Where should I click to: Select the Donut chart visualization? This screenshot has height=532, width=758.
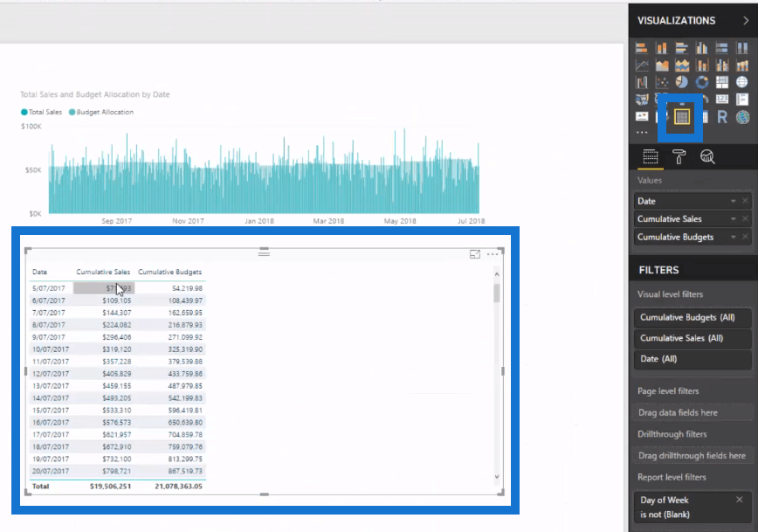coord(702,82)
